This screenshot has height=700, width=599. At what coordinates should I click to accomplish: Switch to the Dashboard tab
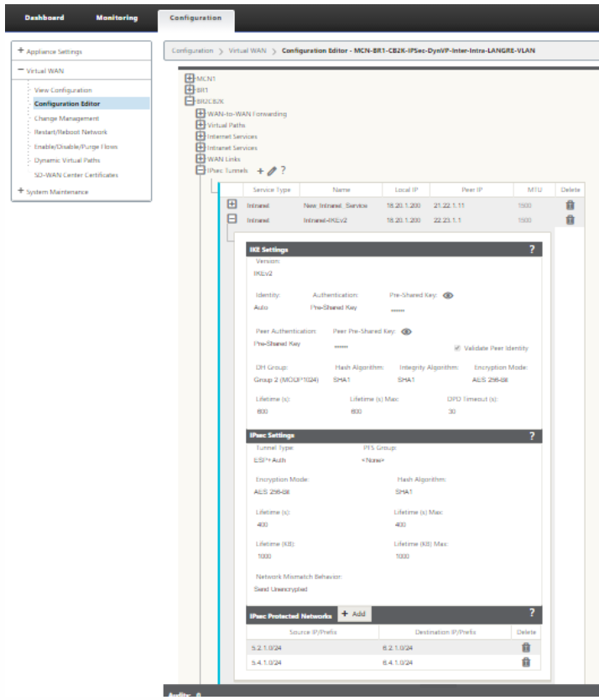click(44, 18)
